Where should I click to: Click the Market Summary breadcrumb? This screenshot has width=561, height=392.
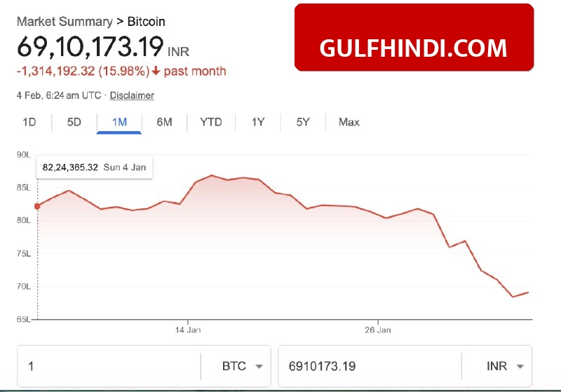coord(64,22)
